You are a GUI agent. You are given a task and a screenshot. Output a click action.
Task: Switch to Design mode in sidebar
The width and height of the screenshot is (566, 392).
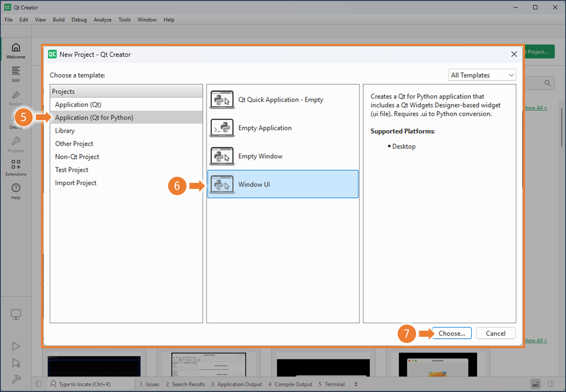[x=16, y=98]
